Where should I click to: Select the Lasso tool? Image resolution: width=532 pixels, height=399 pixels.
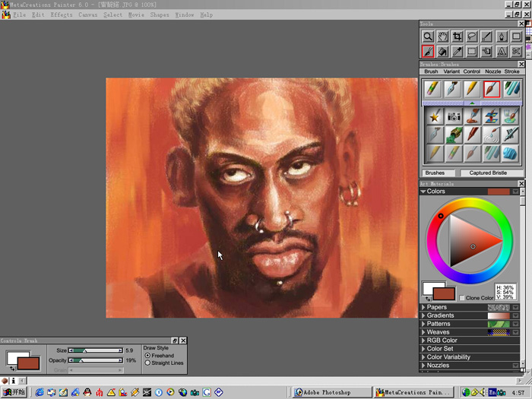472,36
